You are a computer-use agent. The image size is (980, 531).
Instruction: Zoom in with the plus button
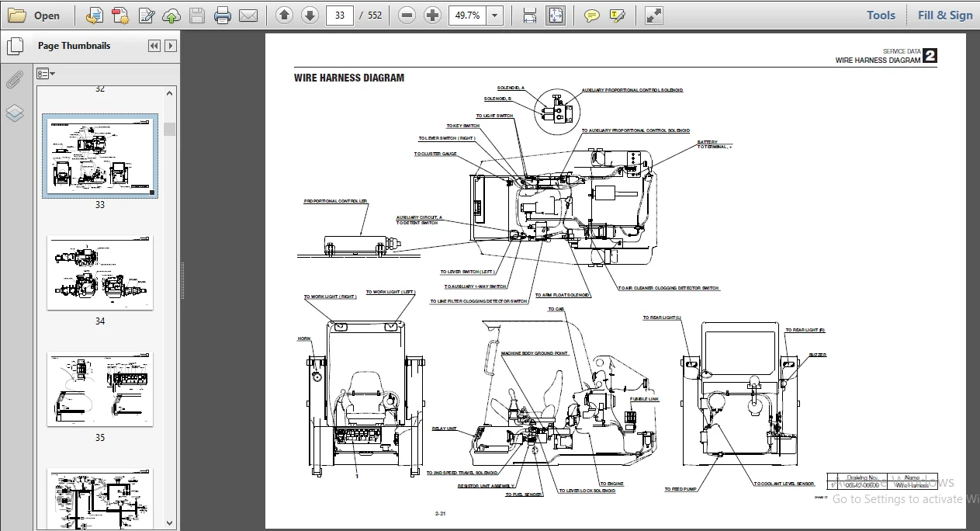tap(433, 15)
